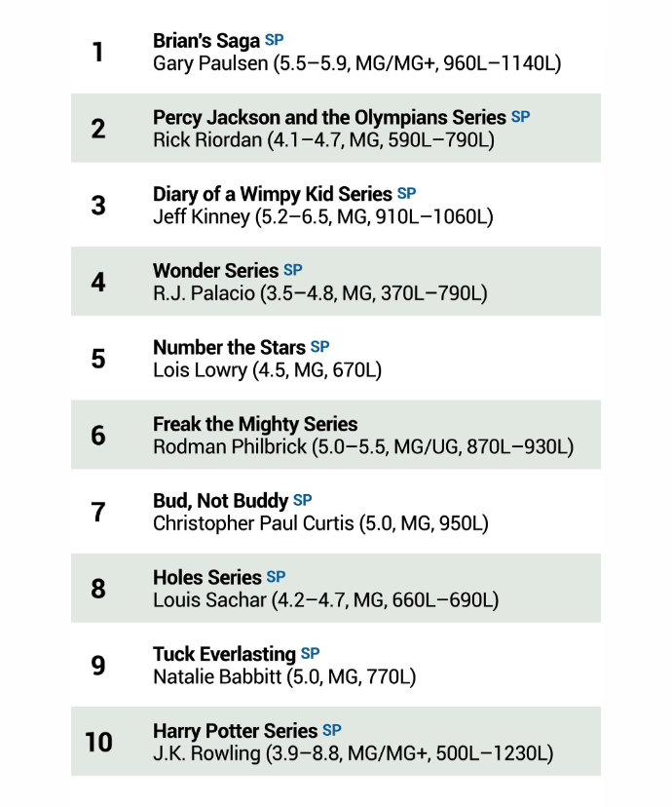Click the SP badge after Bud, Not Buddy
This screenshot has height=807, width=672.
click(x=303, y=500)
